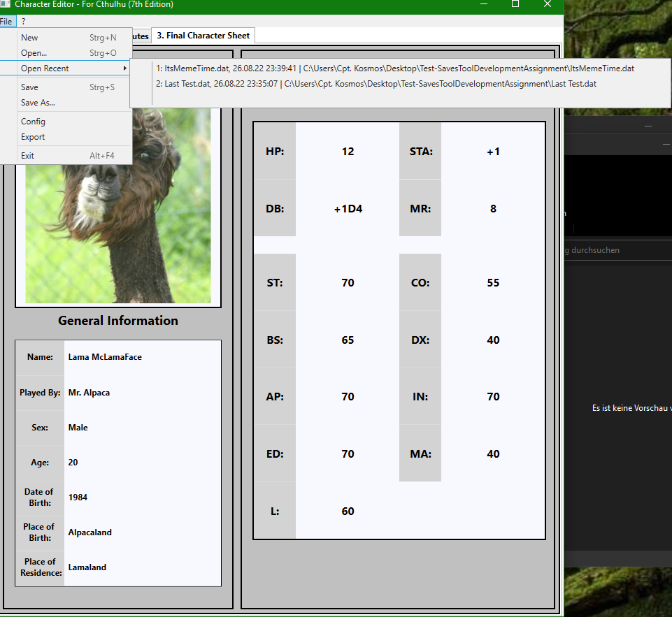Choose New from the File menu
672x617 pixels.
(30, 38)
